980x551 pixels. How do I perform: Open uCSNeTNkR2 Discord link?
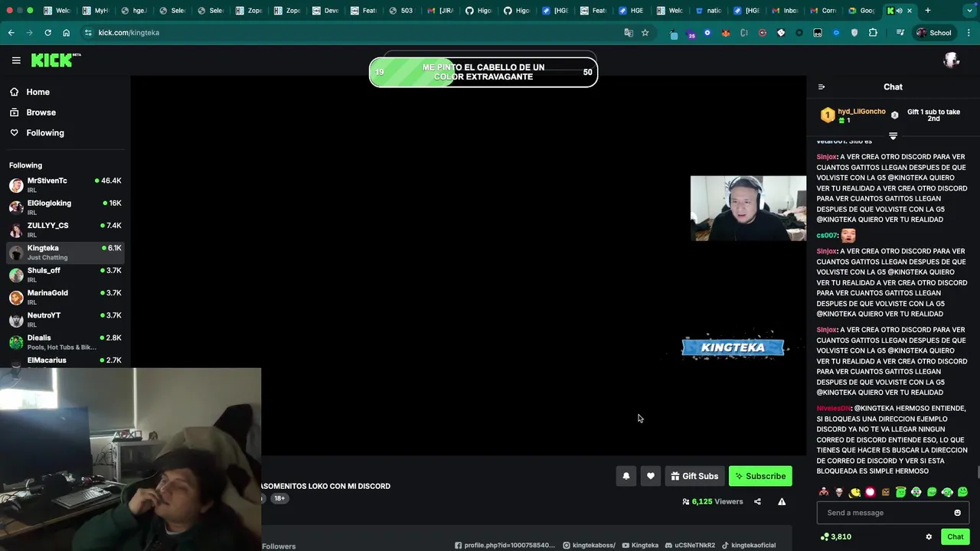point(690,546)
